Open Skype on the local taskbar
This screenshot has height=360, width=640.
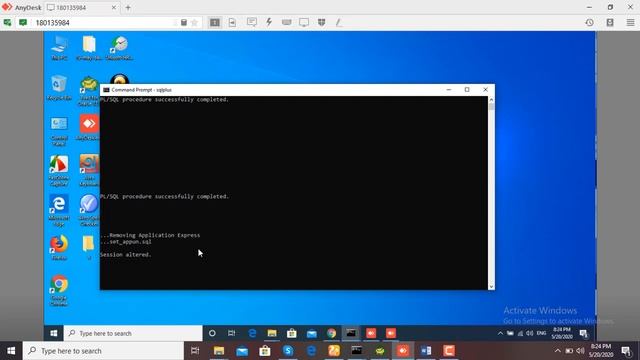pos(288,351)
